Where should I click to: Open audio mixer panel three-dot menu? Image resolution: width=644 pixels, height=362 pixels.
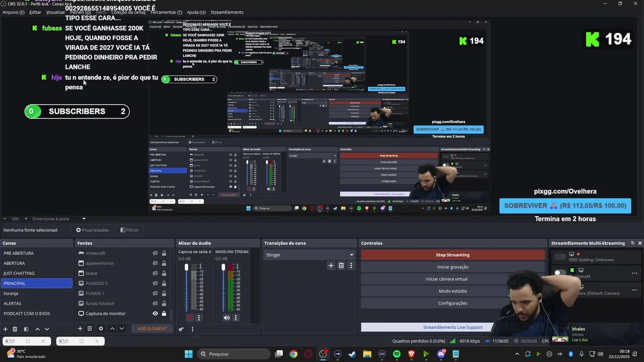click(192, 329)
